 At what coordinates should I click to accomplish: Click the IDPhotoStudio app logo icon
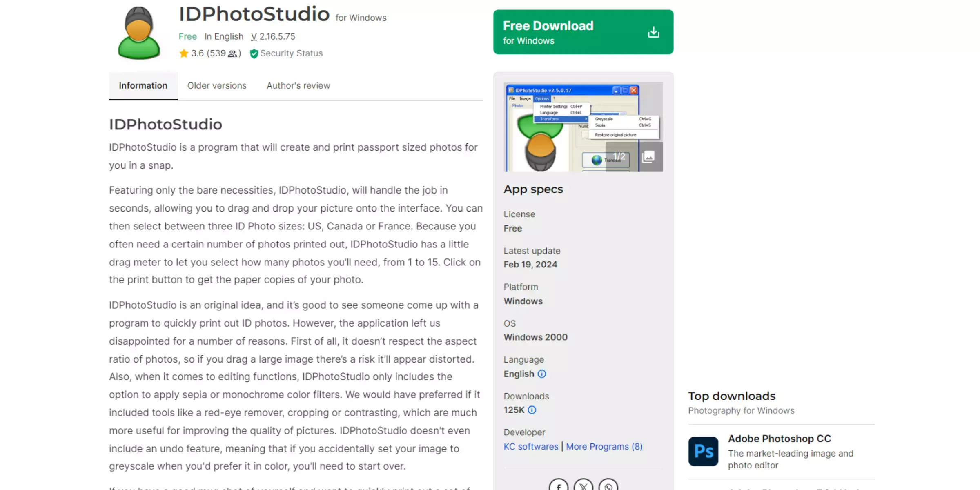coord(139,33)
